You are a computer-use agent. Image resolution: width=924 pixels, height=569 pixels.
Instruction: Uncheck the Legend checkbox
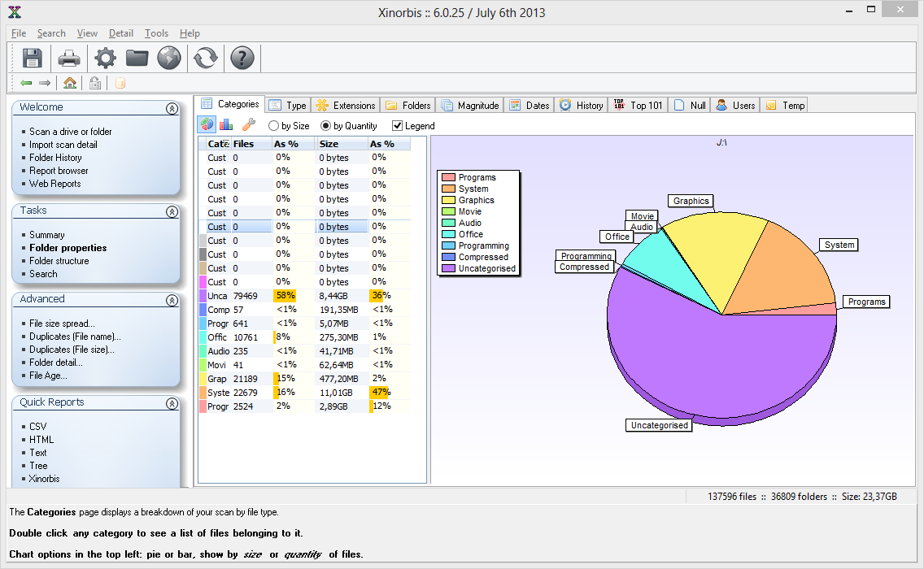[x=397, y=125]
